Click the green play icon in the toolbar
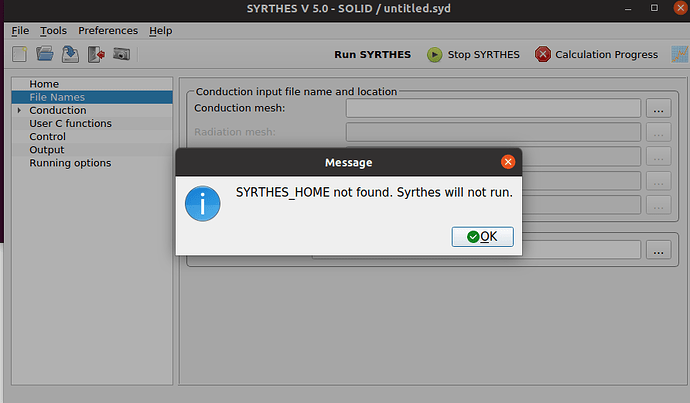This screenshot has width=690, height=403. pos(434,55)
